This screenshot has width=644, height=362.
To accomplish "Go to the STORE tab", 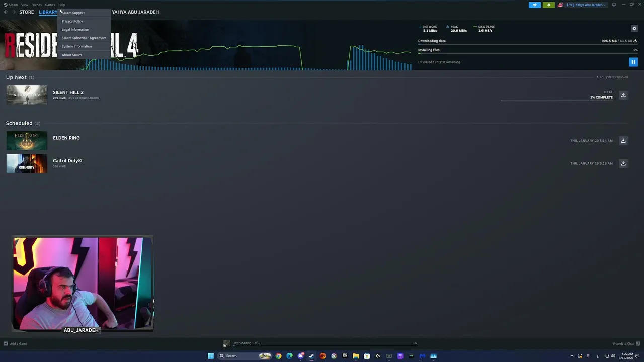I will click(27, 12).
